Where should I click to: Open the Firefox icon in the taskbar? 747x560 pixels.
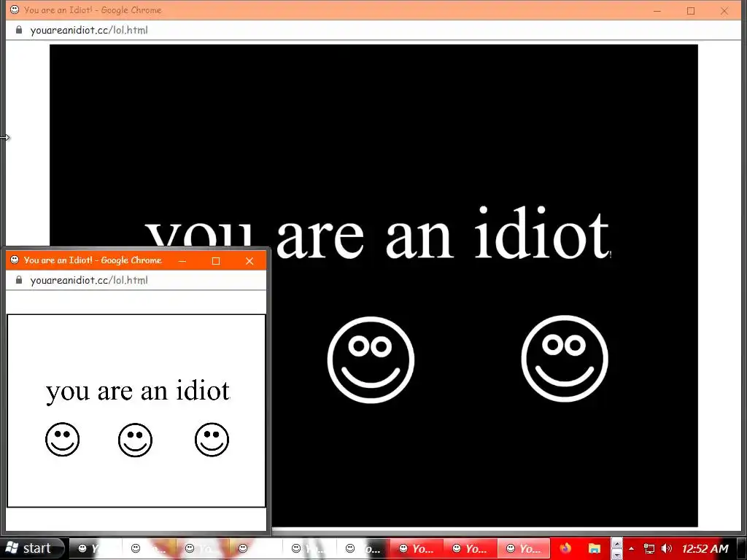565,548
